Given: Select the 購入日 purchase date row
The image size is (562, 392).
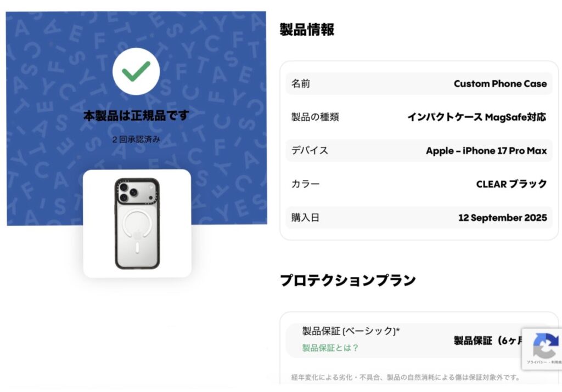Looking at the screenshot, I should coord(418,218).
